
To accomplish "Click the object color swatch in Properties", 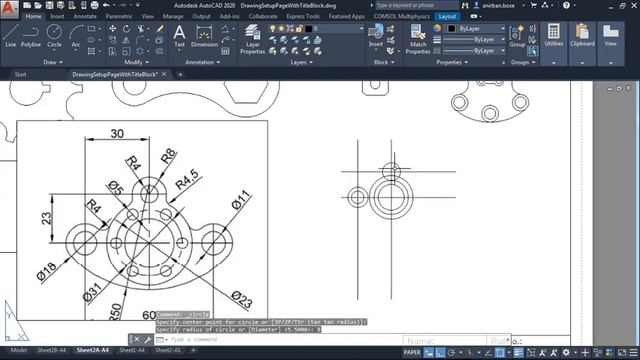I will pos(451,29).
